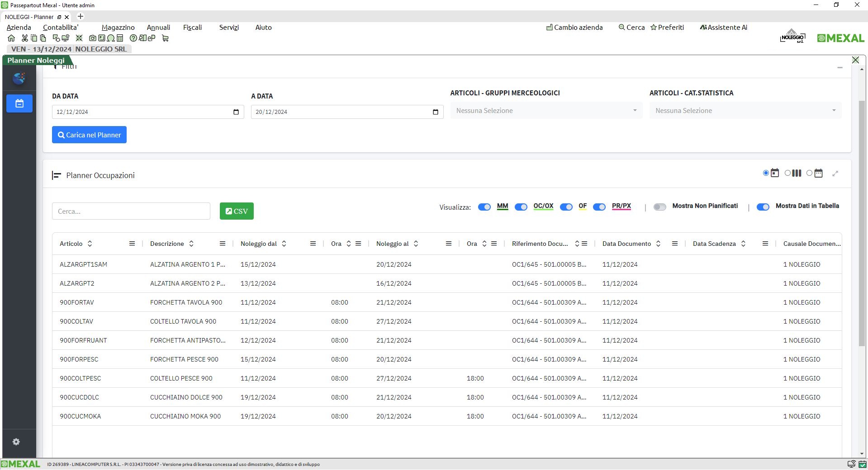Open the Magazzino menu

tap(118, 28)
